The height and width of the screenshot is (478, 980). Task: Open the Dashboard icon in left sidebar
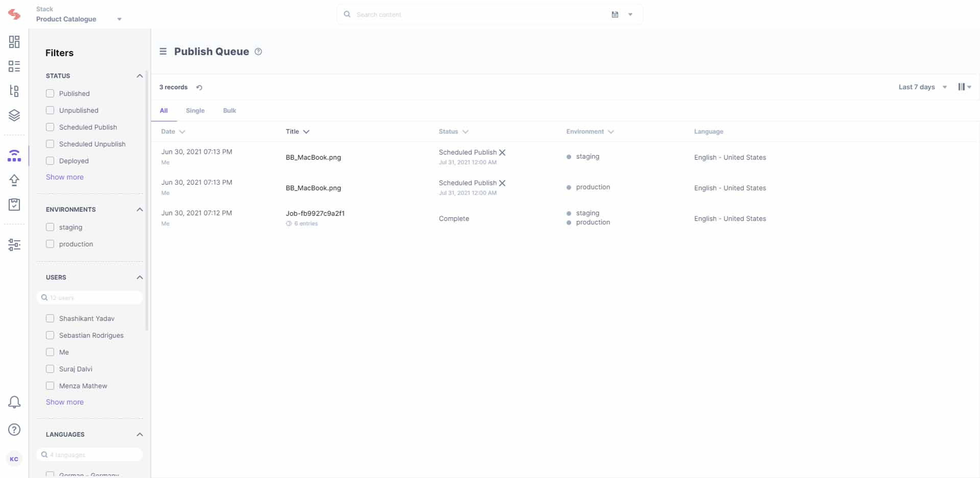pos(14,42)
